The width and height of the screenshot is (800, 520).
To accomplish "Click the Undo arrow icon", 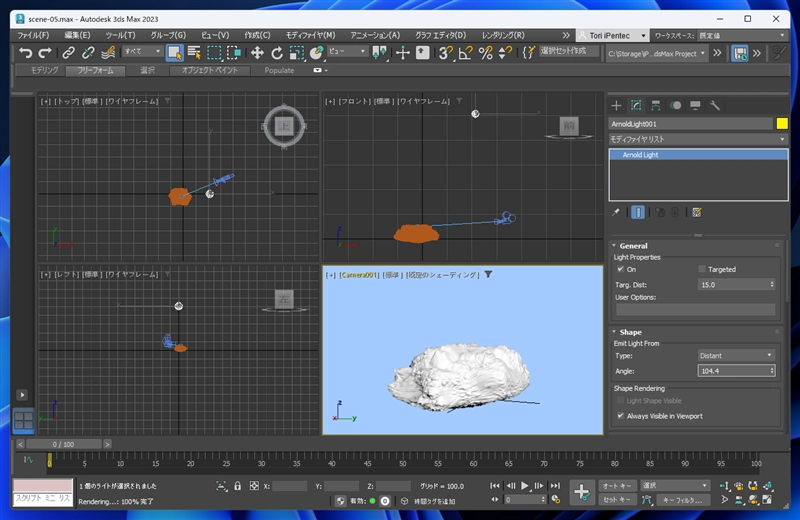I will tap(25, 53).
